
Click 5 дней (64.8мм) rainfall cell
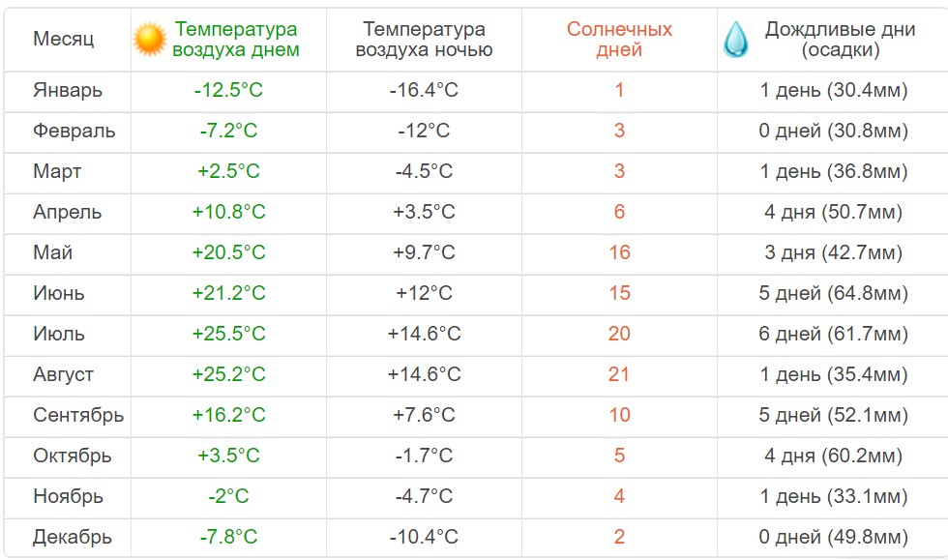pos(833,293)
